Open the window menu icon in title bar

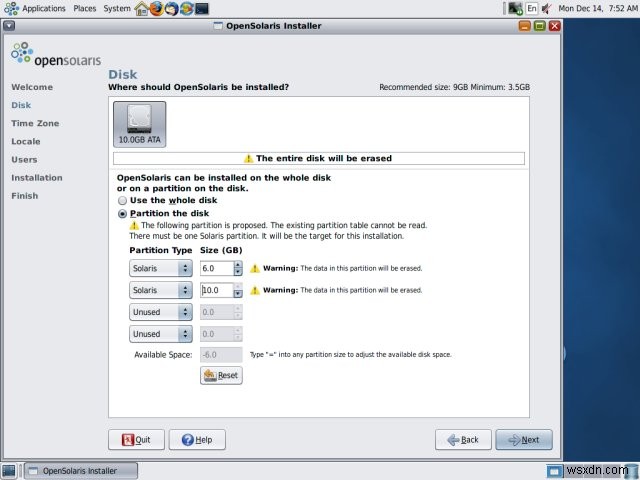click(x=9, y=26)
